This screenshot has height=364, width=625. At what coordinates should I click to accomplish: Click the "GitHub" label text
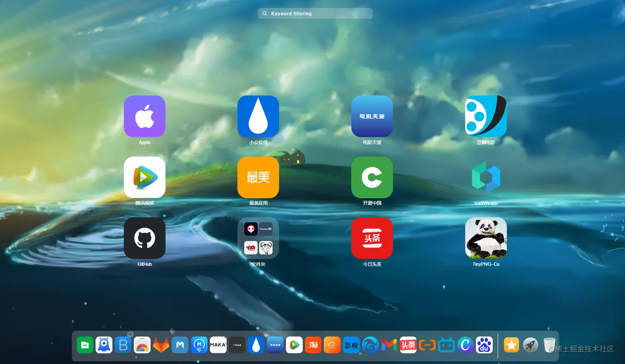145,264
